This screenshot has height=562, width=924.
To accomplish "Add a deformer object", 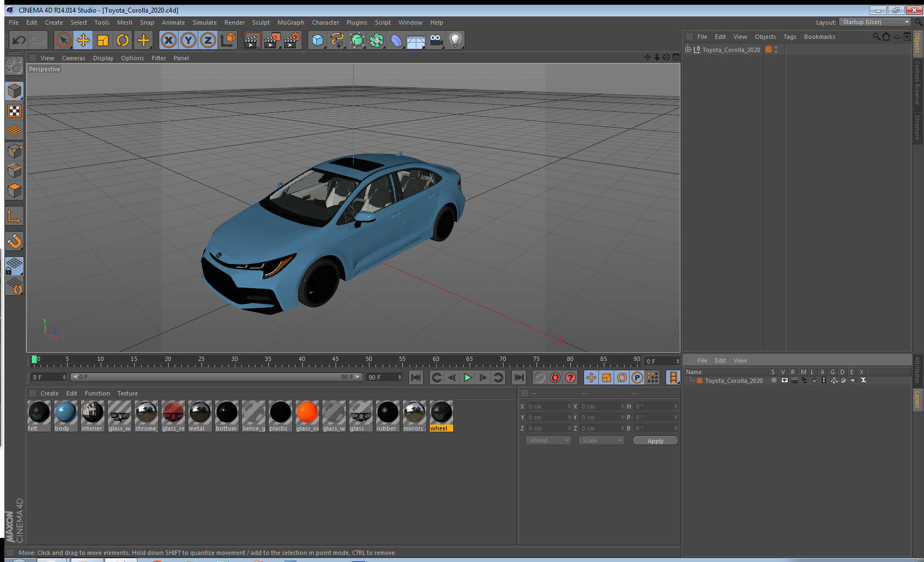I will (396, 40).
